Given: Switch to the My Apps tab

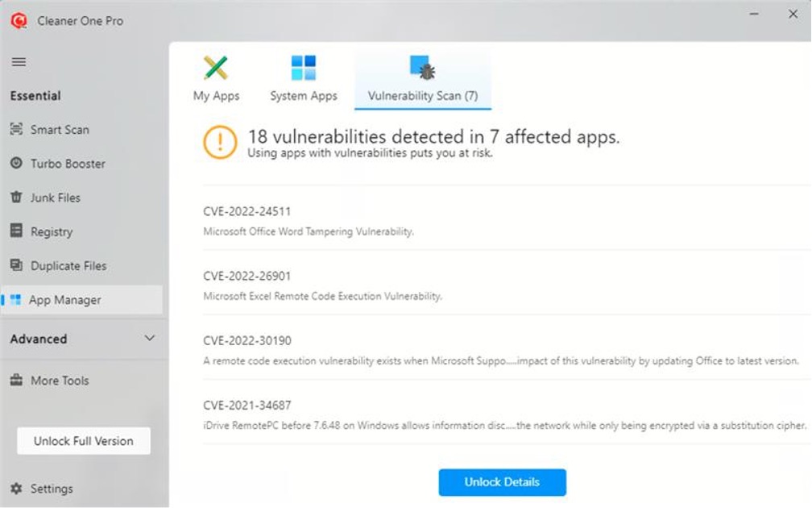Looking at the screenshot, I should click(216, 95).
